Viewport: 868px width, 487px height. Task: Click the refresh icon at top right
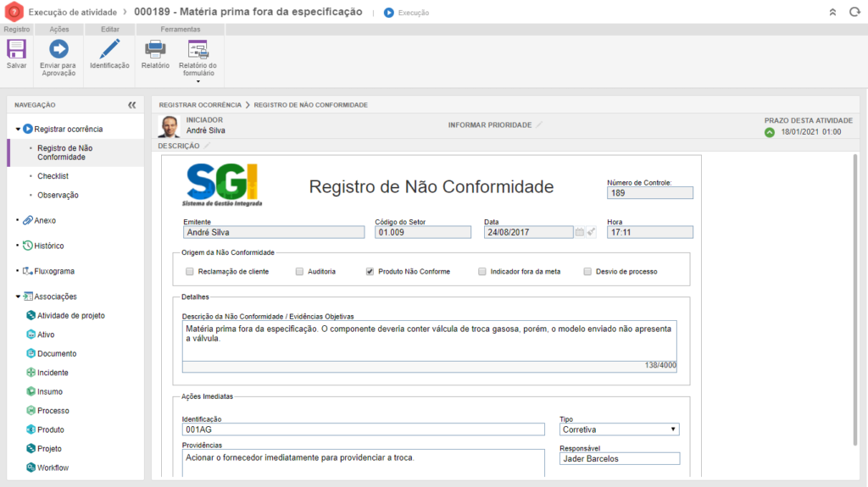(854, 13)
